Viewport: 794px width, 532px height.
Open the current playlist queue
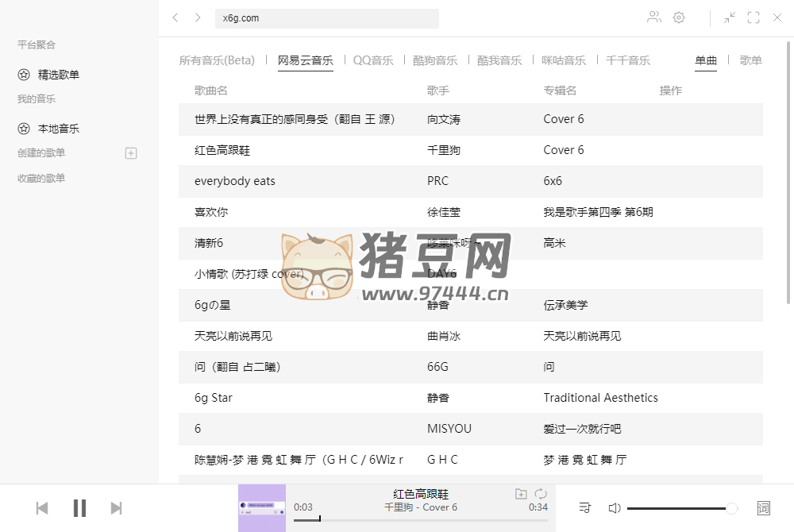pyautogui.click(x=585, y=507)
